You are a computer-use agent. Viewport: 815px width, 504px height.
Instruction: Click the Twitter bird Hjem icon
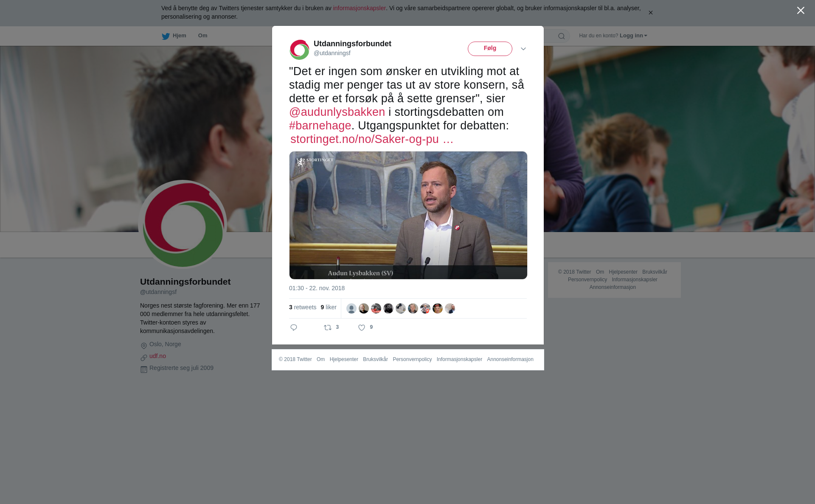point(166,36)
